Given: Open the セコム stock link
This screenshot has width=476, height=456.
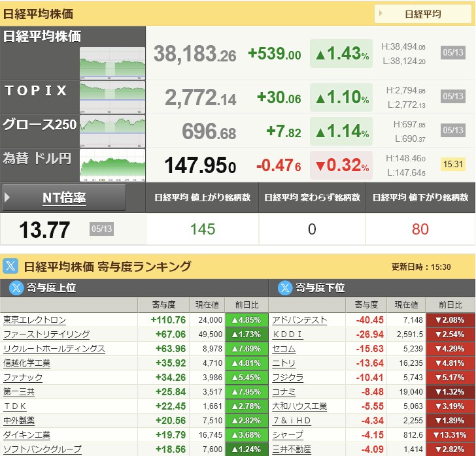Looking at the screenshot, I should tap(284, 349).
